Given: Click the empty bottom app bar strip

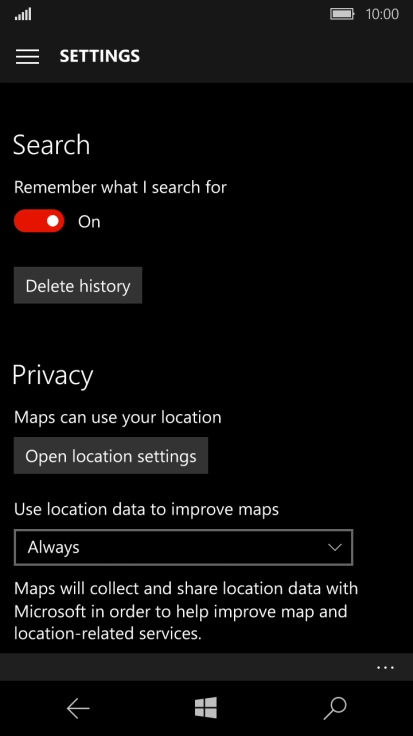Looking at the screenshot, I should (x=188, y=667).
